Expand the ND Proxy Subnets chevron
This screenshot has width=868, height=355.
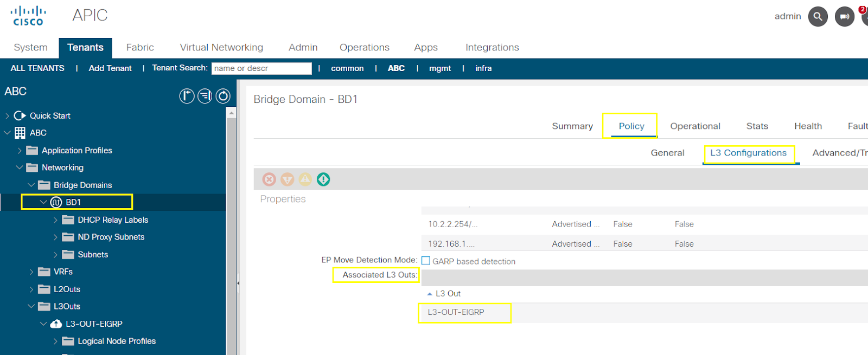coord(55,237)
